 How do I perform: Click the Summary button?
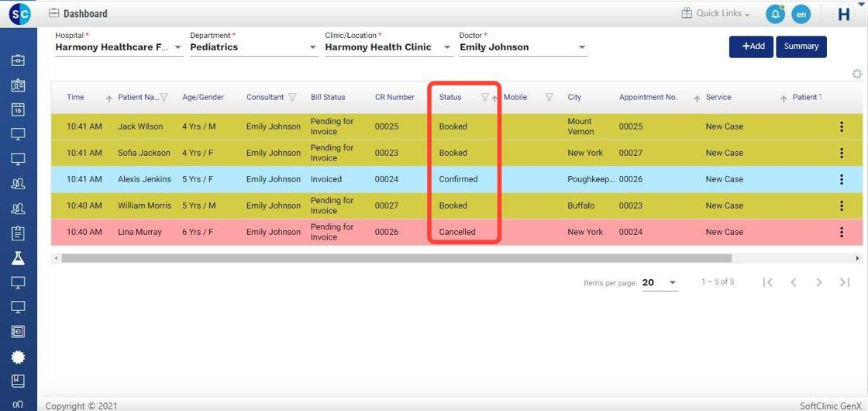801,47
